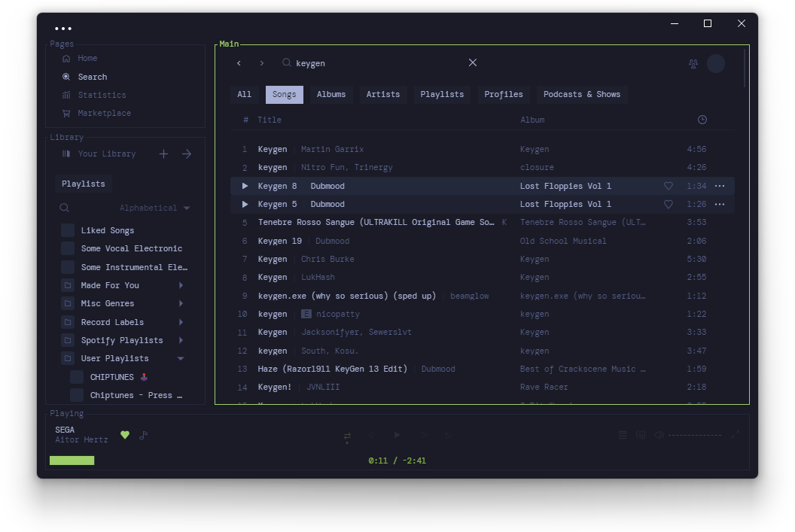Select the Tenebre Rosso Sangue track
This screenshot has height=532, width=795.
click(x=376, y=223)
